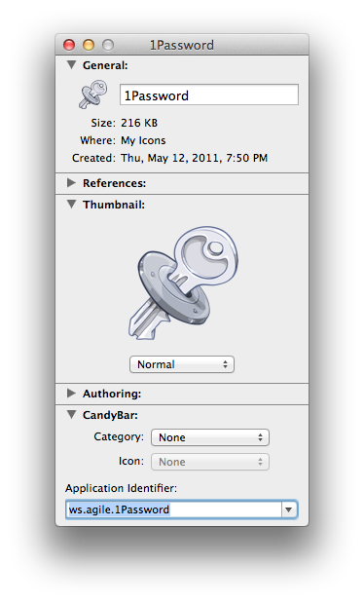The width and height of the screenshot is (364, 603).
Task: Click the My Icons location value
Action: [x=143, y=140]
